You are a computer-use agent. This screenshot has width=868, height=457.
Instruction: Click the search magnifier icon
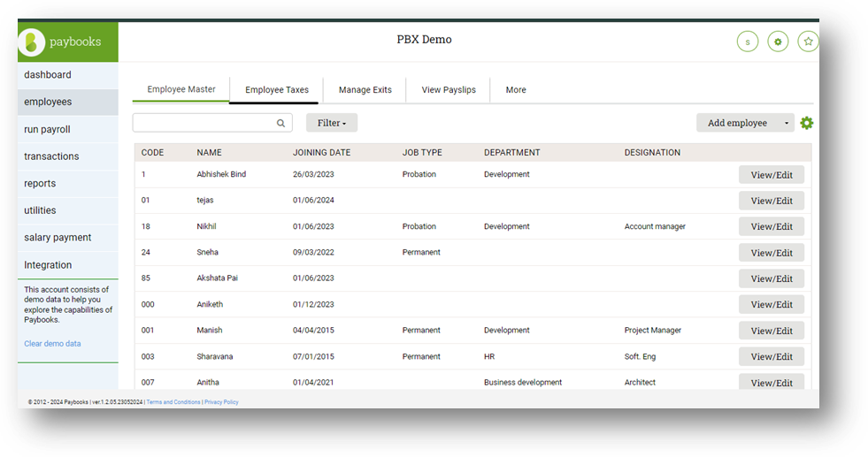pyautogui.click(x=280, y=123)
